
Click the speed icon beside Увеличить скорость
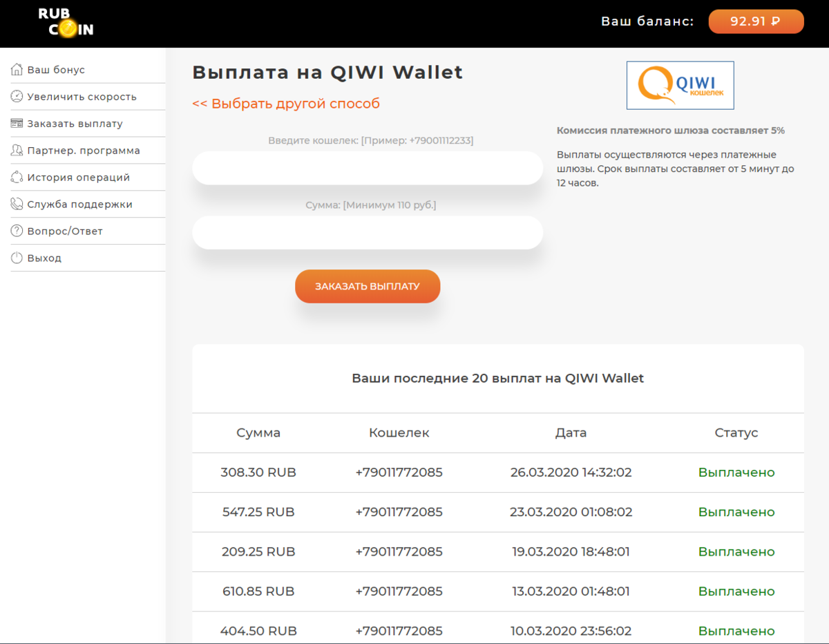click(x=17, y=97)
